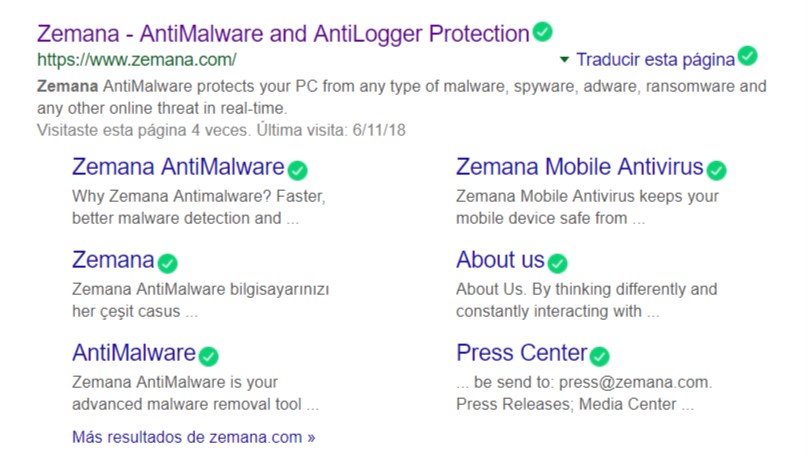The height and width of the screenshot is (461, 807).
Task: Click green checkmark beside main Zemana title
Action: pos(542,32)
